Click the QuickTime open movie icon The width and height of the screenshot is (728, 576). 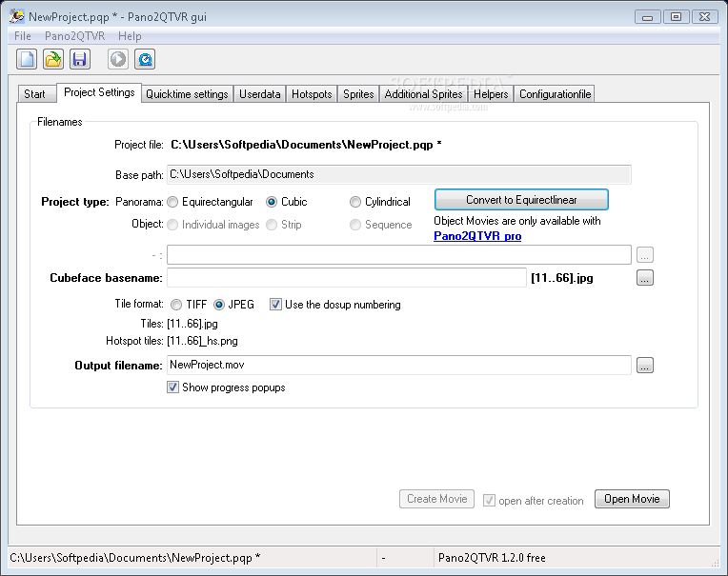click(145, 59)
